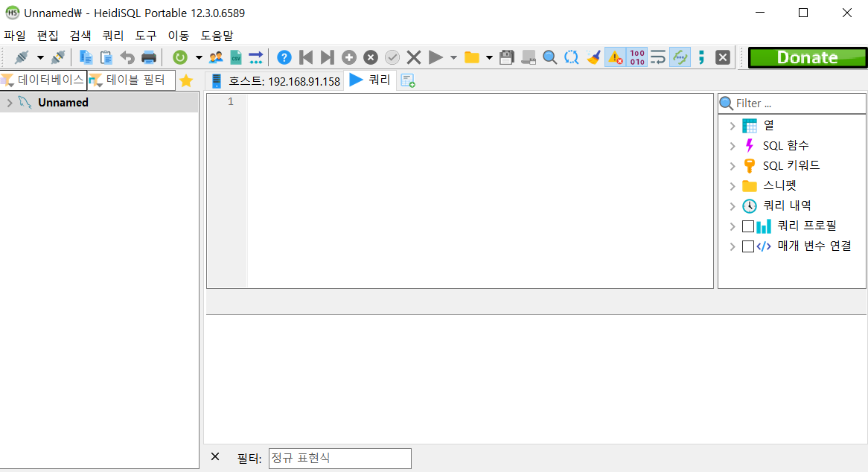Switch to the 호스트: 192.168.91.158 tab
The image size is (868, 472).
275,81
